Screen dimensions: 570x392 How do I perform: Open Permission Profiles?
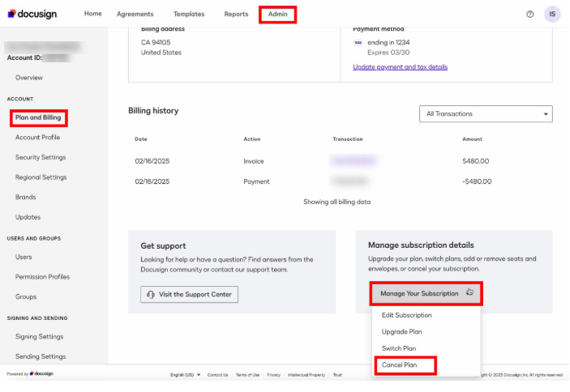42,277
